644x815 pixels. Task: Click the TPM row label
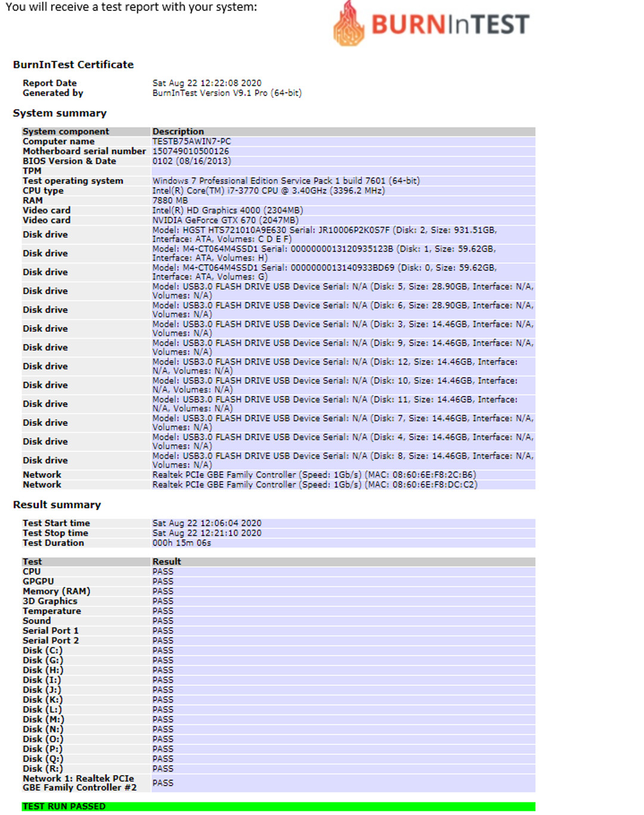pyautogui.click(x=32, y=171)
